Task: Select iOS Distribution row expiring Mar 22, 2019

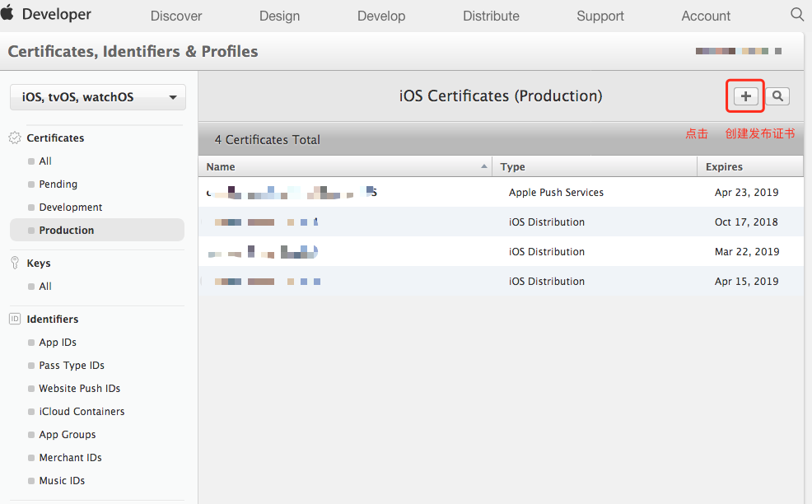Action: [501, 252]
